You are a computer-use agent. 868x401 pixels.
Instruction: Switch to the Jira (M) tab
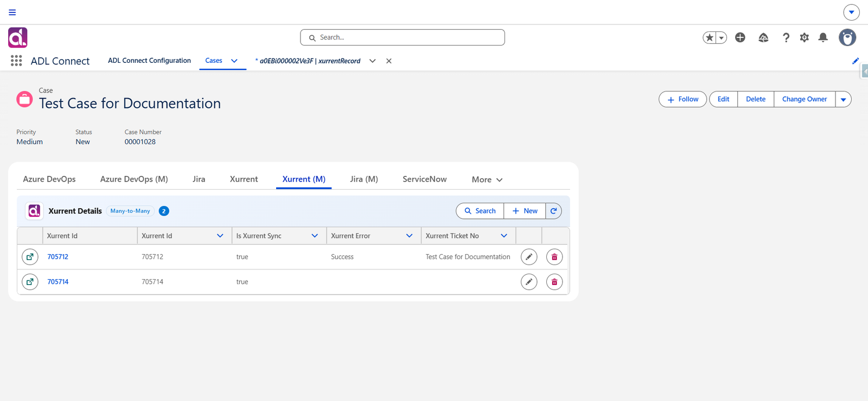click(364, 179)
